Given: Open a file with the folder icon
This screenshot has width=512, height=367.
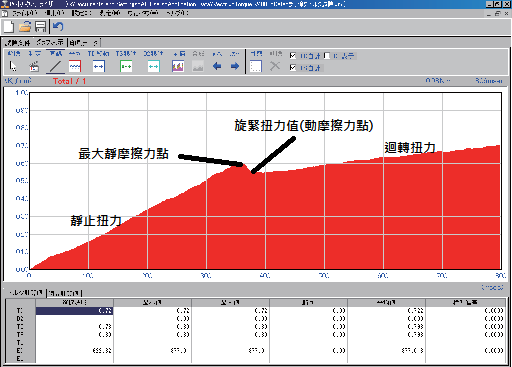Looking at the screenshot, I should click(25, 27).
